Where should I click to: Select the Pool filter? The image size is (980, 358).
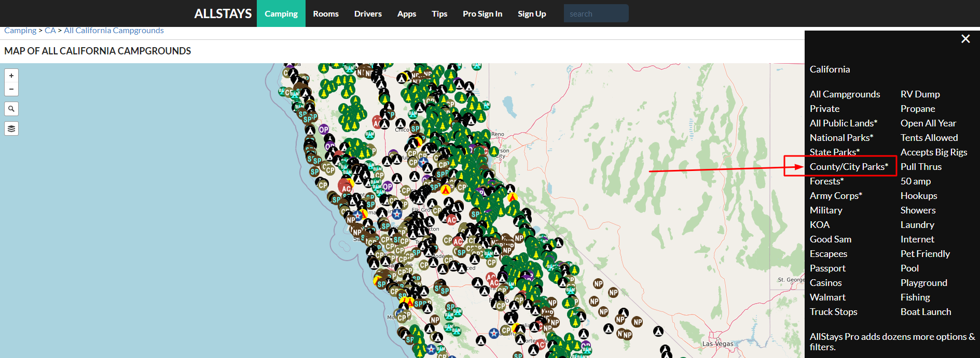point(909,268)
